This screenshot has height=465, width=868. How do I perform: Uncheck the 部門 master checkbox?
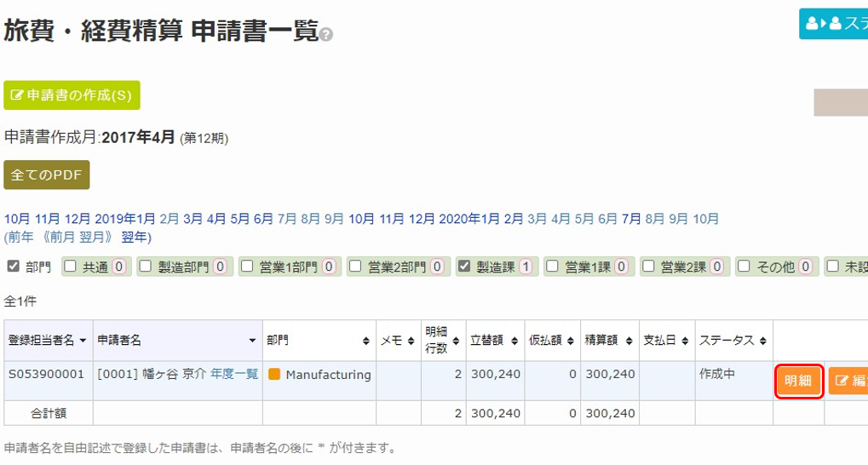click(14, 267)
